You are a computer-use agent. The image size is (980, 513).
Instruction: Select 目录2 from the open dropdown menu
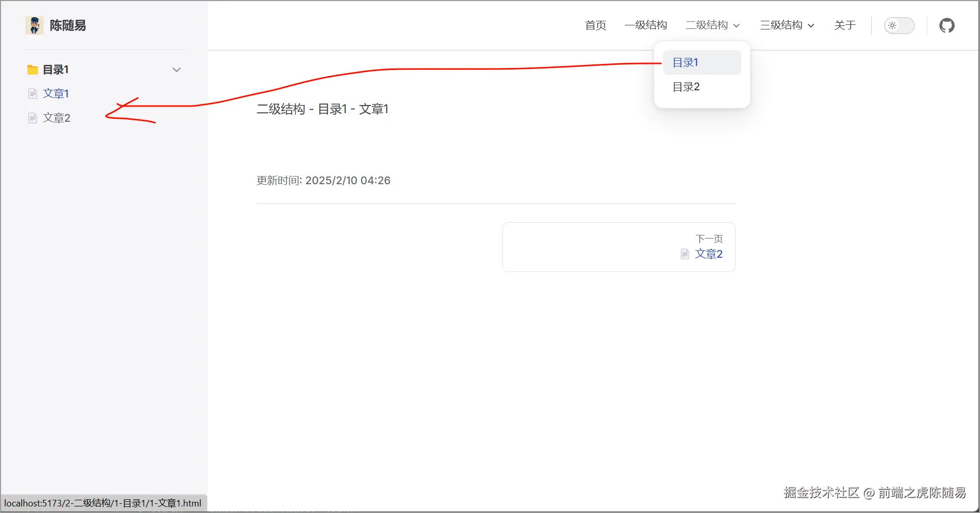click(x=685, y=87)
